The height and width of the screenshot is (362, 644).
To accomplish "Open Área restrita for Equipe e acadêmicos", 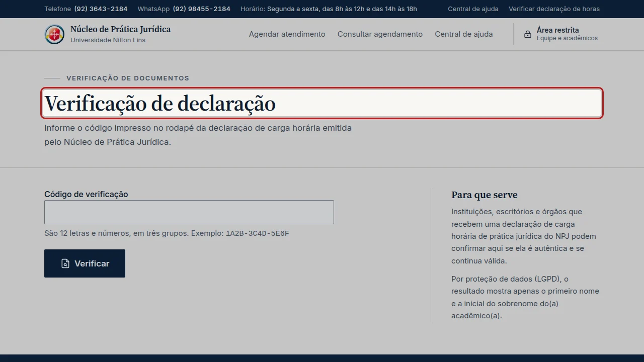I will [560, 34].
